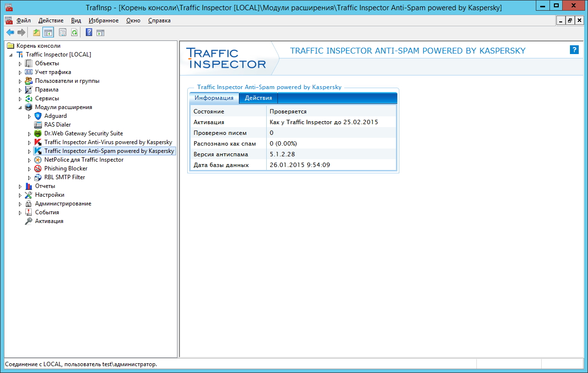Click the blue Help question-mark toolbar icon
The image size is (588, 373).
coord(89,33)
